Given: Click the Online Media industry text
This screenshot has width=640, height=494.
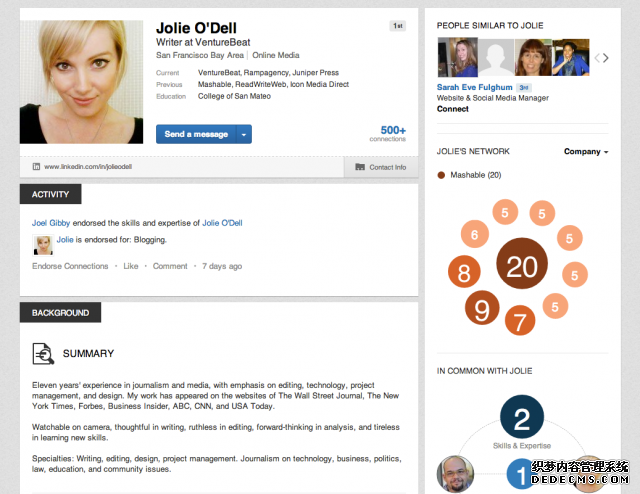Looking at the screenshot, I should pos(276,55).
